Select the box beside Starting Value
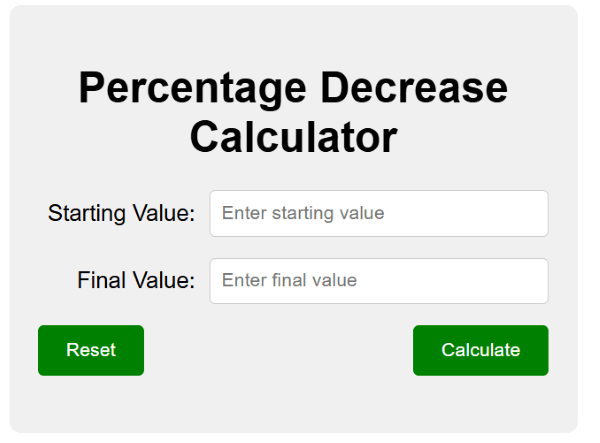The height and width of the screenshot is (443, 600). click(378, 213)
